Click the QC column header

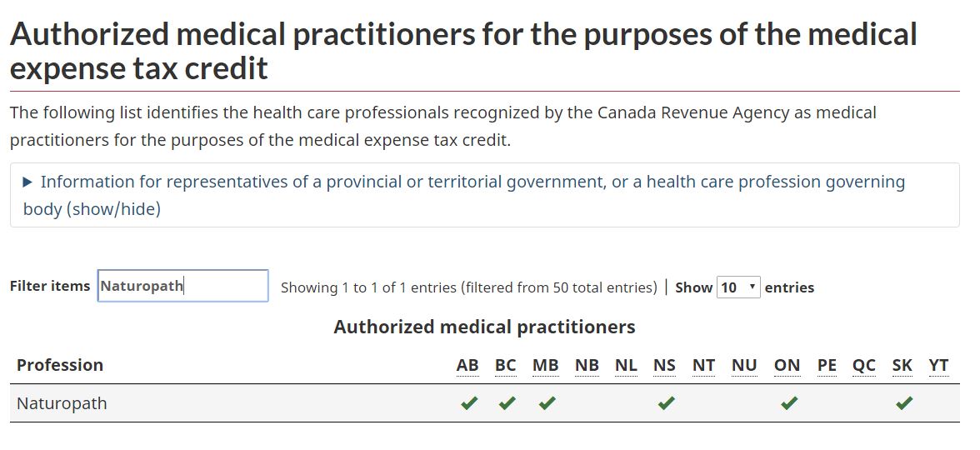[x=864, y=365]
